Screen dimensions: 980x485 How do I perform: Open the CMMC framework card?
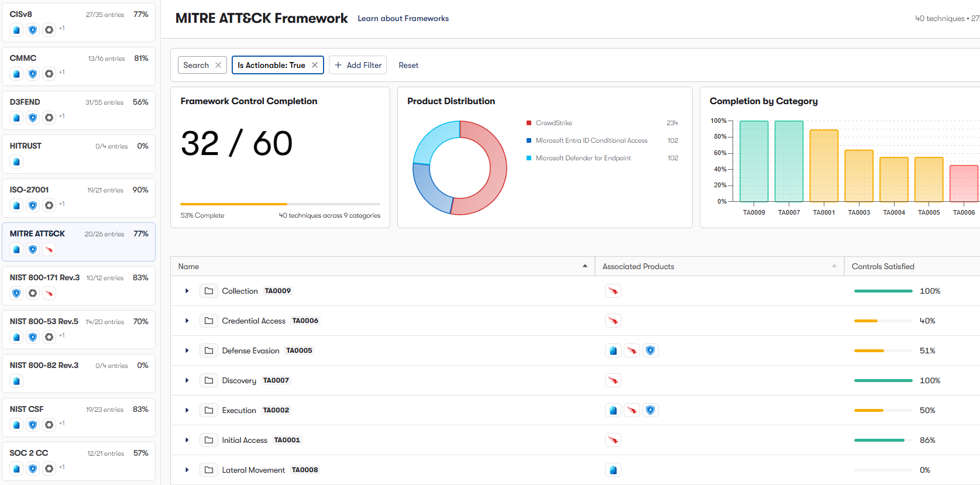78,66
